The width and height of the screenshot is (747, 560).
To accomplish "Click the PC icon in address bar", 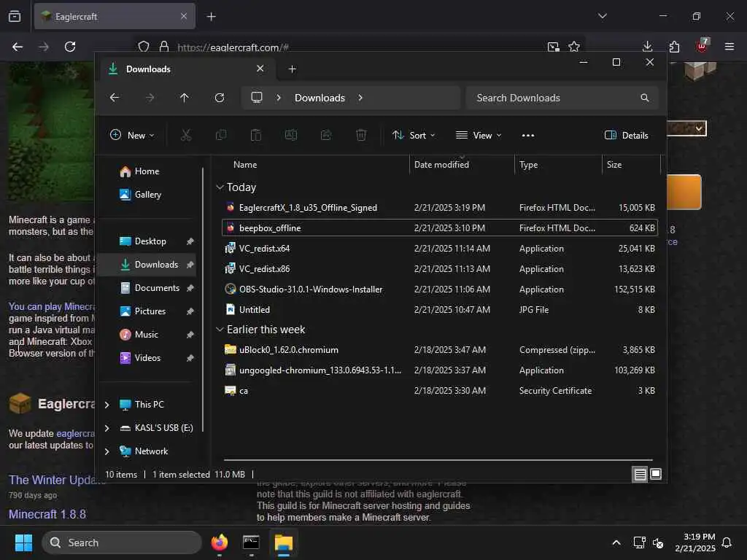I will [257, 98].
